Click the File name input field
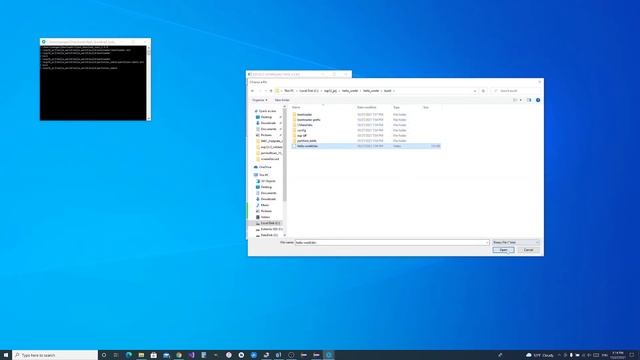This screenshot has height=360, width=640. 392,242
